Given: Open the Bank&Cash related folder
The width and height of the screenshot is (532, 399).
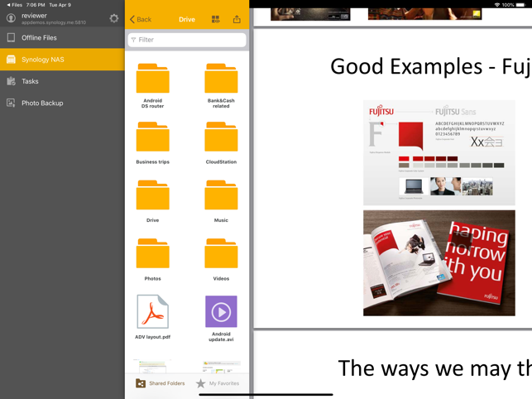Looking at the screenshot, I should click(x=221, y=86).
